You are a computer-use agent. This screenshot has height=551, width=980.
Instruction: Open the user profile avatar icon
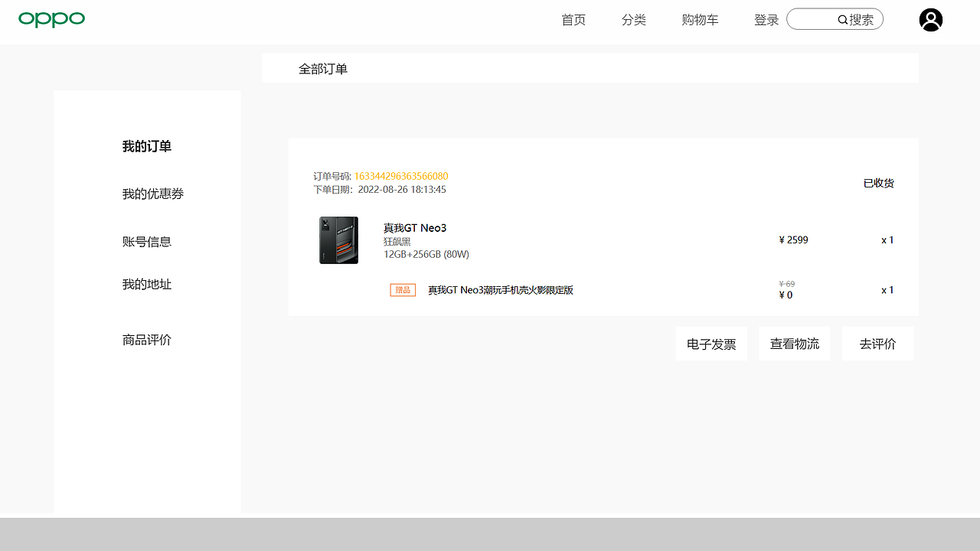coord(931,20)
